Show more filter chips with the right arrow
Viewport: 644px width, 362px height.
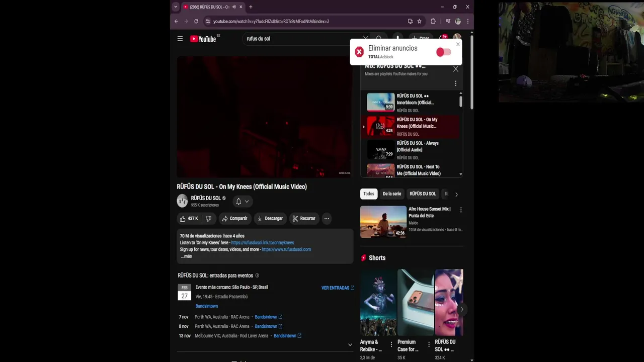pos(456,195)
